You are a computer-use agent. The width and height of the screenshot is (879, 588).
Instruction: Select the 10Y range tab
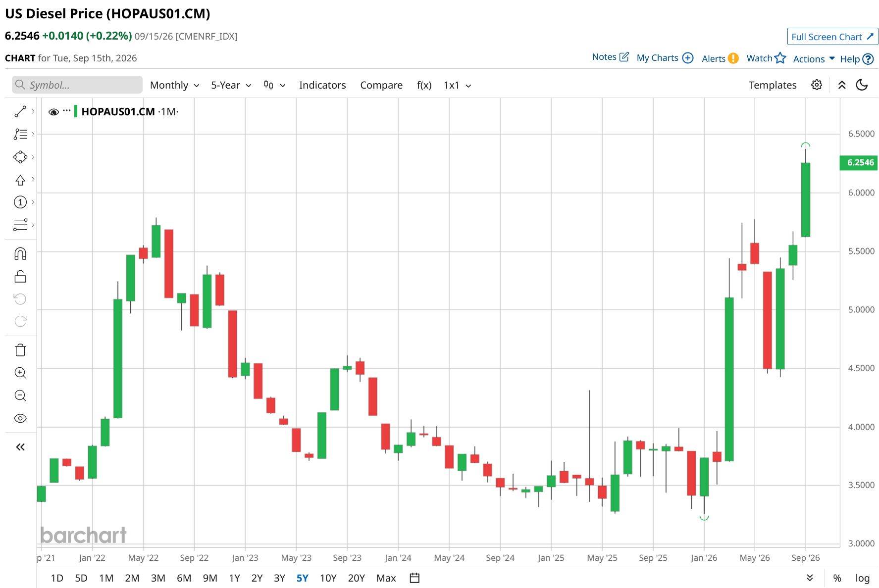coord(328,578)
